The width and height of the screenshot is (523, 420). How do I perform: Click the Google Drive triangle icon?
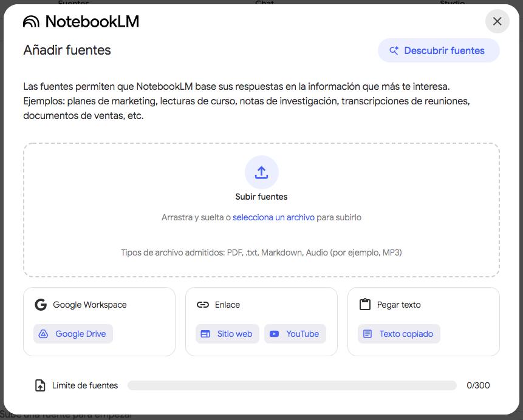click(43, 334)
